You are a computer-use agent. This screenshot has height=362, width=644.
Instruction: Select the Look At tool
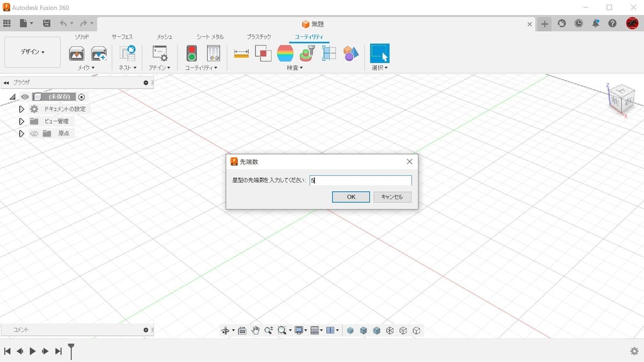[x=242, y=331]
